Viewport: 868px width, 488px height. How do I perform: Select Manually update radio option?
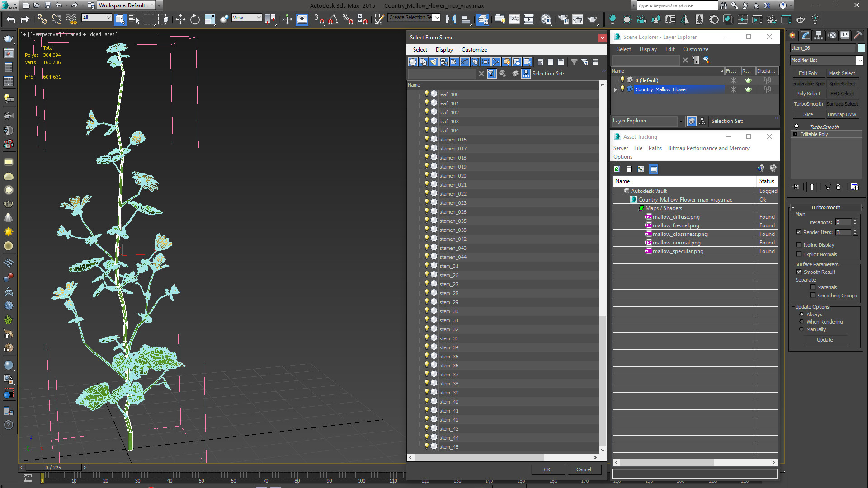(802, 329)
